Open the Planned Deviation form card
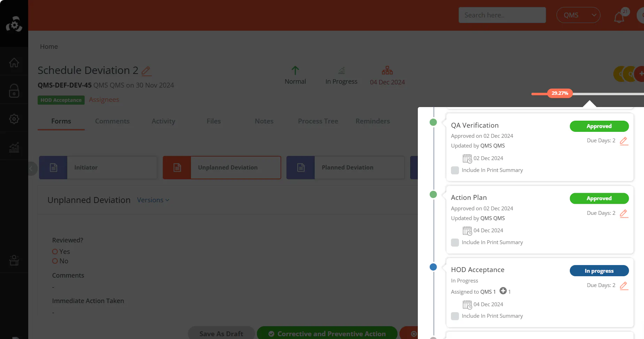This screenshot has width=644, height=339. point(345,167)
